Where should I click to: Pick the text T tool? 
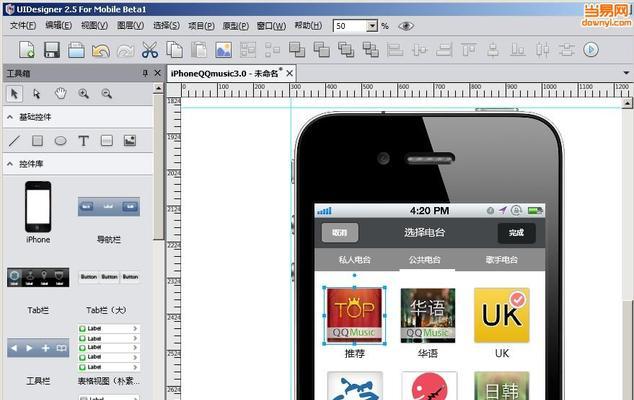pyautogui.click(x=83, y=141)
